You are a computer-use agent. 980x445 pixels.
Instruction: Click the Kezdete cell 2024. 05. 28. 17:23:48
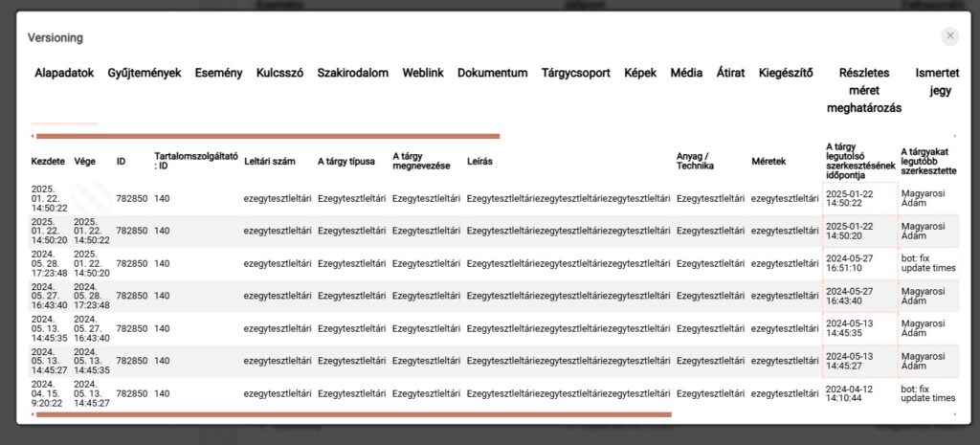pos(50,264)
